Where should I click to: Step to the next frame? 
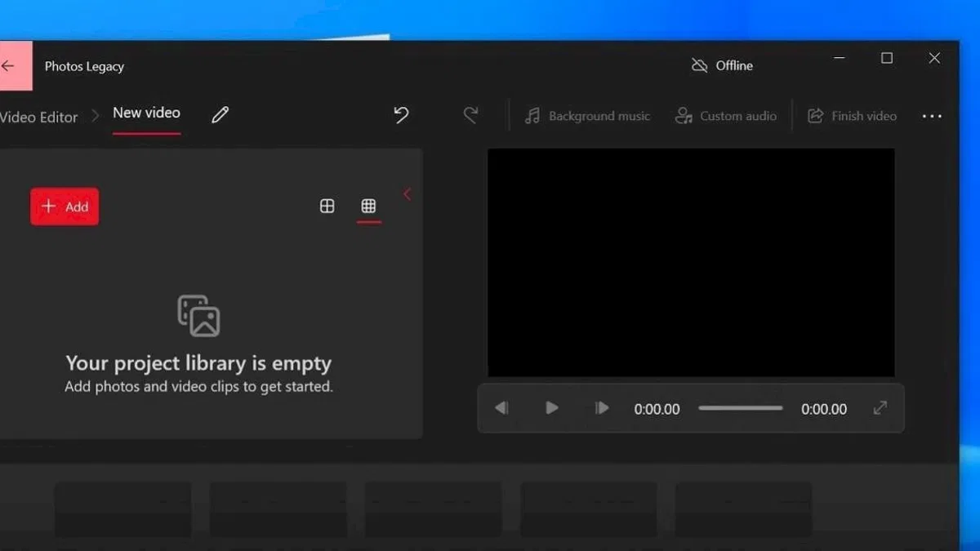click(x=602, y=408)
